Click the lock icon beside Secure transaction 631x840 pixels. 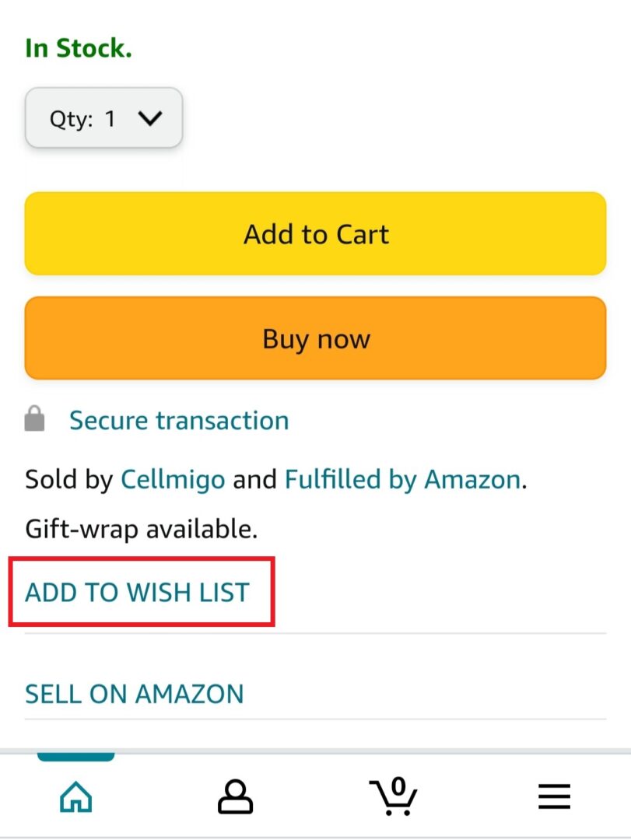34,420
